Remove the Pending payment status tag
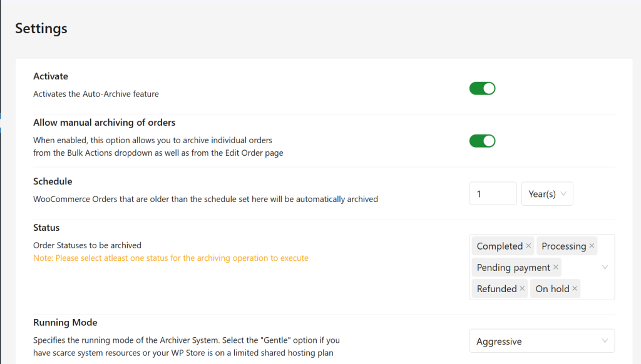The image size is (641, 364). point(555,267)
